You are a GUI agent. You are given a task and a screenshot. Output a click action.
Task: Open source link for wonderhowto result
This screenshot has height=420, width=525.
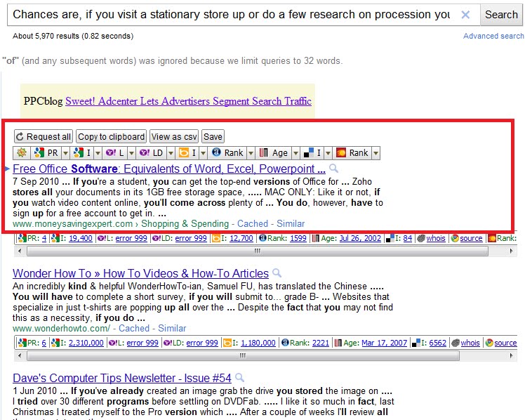(x=505, y=343)
